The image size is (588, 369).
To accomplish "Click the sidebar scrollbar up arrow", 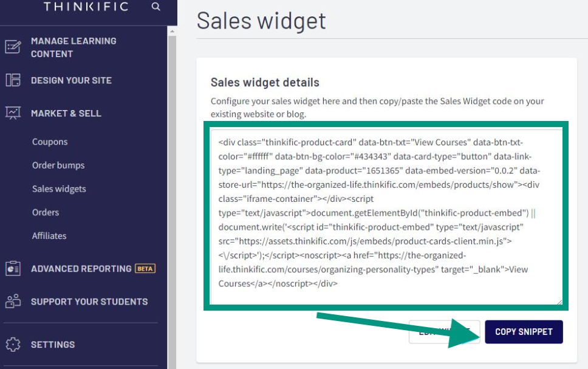I will pos(172,32).
